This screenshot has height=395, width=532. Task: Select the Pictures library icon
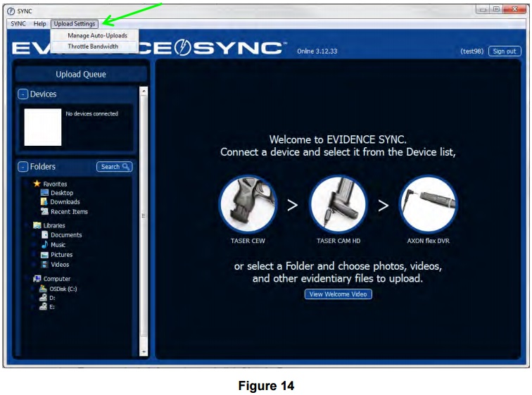[45, 255]
